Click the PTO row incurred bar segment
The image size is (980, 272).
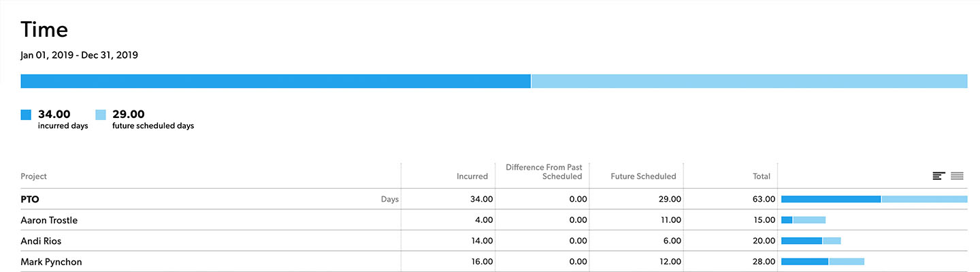(831, 199)
